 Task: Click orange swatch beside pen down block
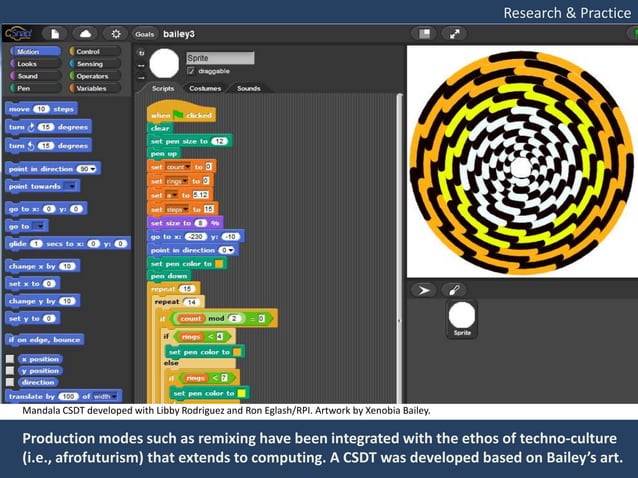point(219,264)
